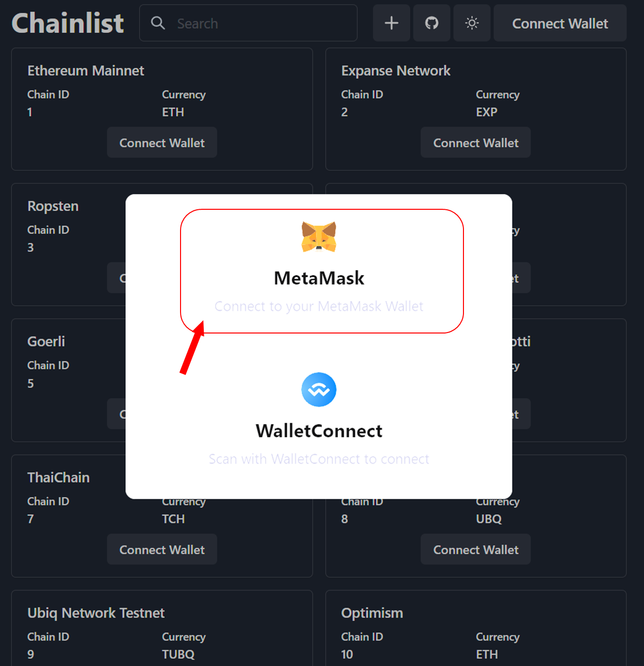The width and height of the screenshot is (644, 666).
Task: Focus the Search input field
Action: 248,23
